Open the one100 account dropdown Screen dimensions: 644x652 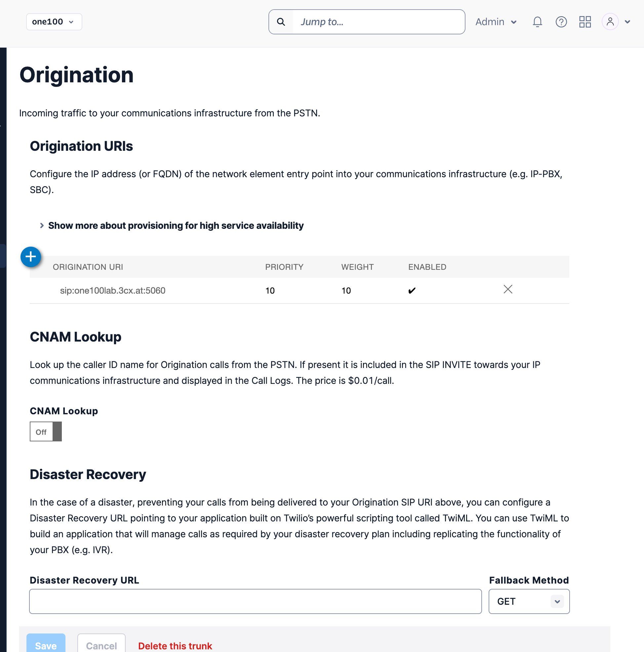coord(54,22)
